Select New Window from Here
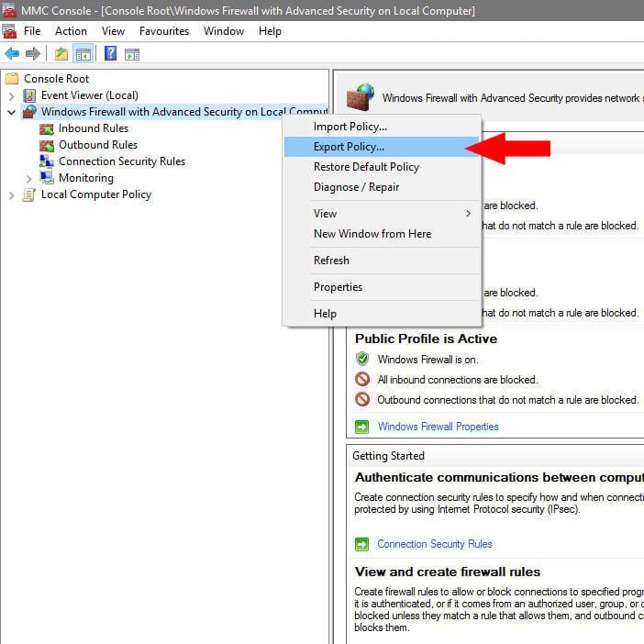Image resolution: width=644 pixels, height=644 pixels. coord(382,234)
